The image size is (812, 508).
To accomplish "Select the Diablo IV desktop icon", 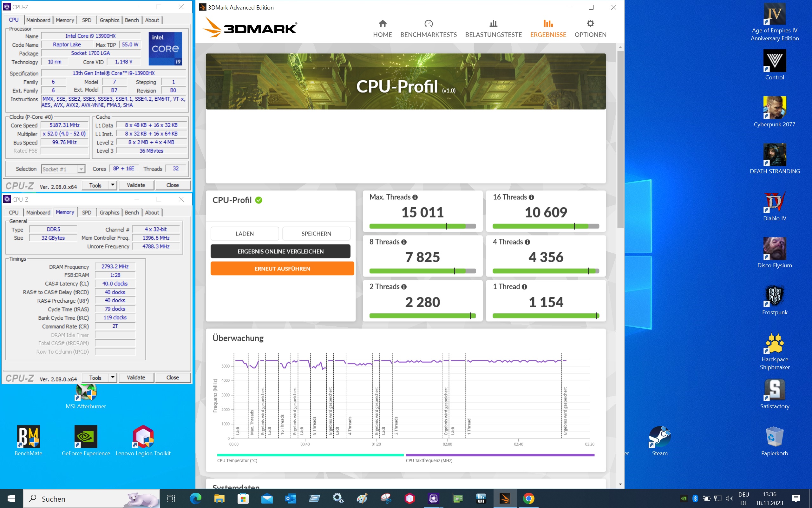I will (x=775, y=206).
